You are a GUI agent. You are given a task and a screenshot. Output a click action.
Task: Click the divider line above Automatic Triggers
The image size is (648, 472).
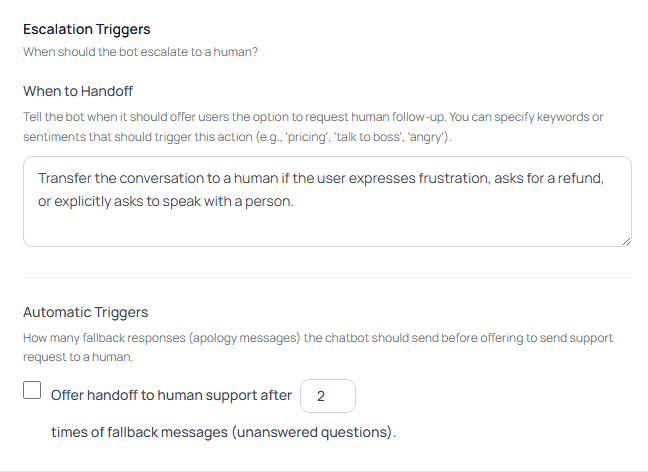coord(327,278)
